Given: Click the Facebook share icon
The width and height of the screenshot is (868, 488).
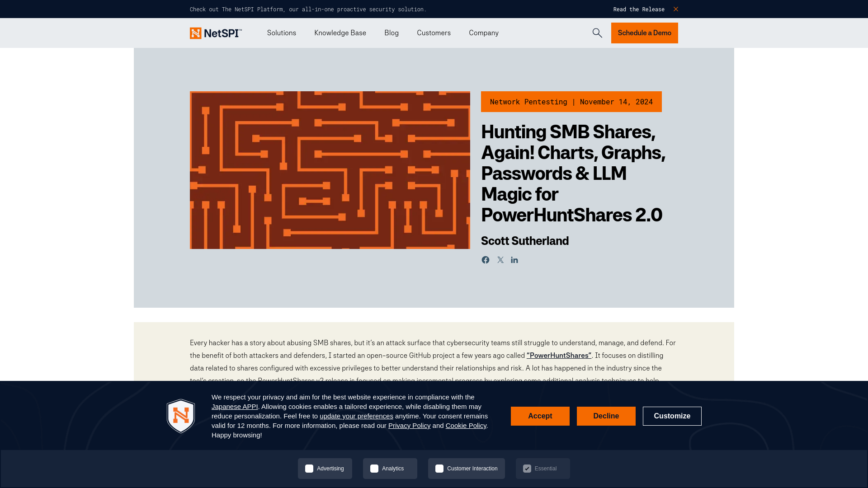Looking at the screenshot, I should 485,260.
